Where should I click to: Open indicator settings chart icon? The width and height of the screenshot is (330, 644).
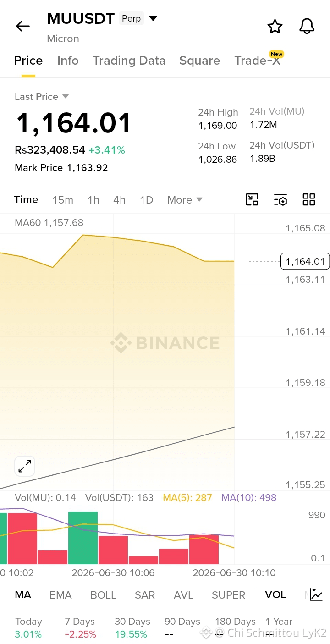coord(316,594)
